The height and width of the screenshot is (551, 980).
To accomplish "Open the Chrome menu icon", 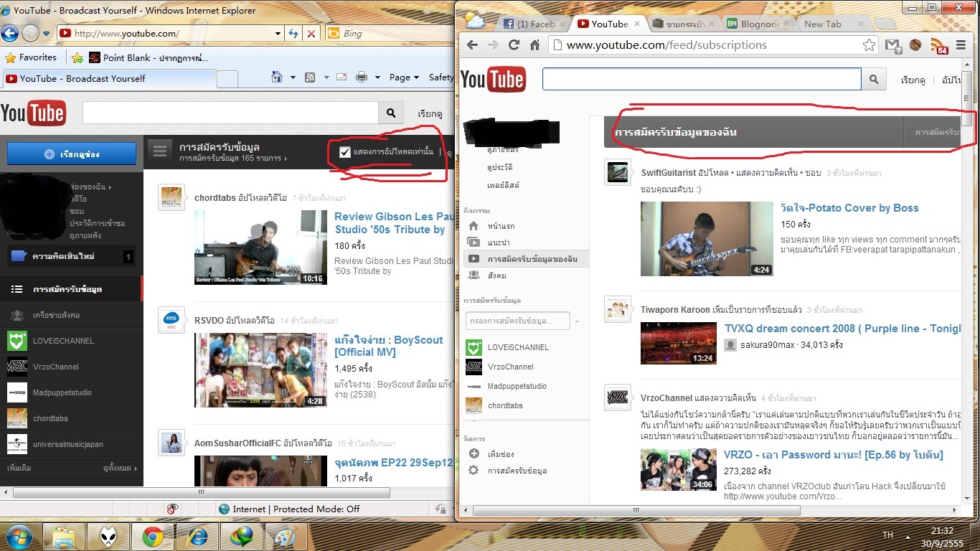I will 961,45.
